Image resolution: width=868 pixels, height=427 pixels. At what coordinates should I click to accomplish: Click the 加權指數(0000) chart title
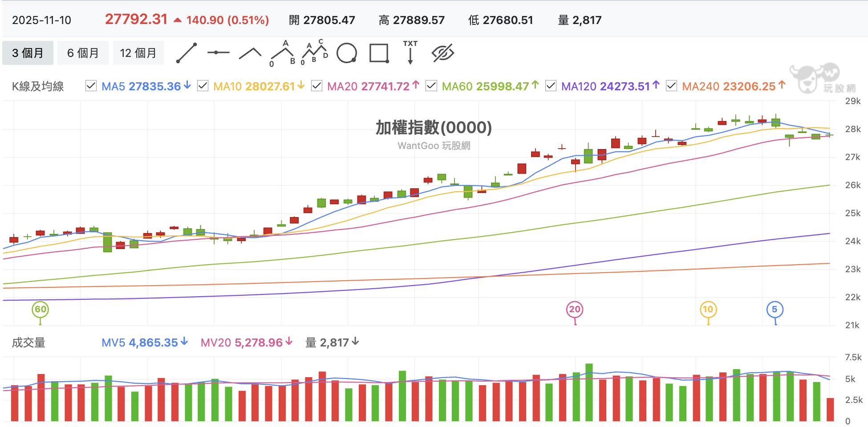click(434, 128)
